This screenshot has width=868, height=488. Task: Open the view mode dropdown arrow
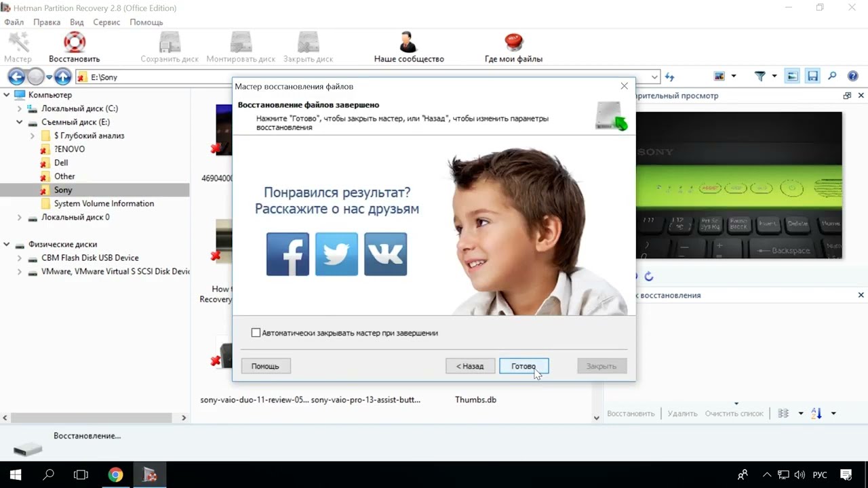tap(734, 77)
